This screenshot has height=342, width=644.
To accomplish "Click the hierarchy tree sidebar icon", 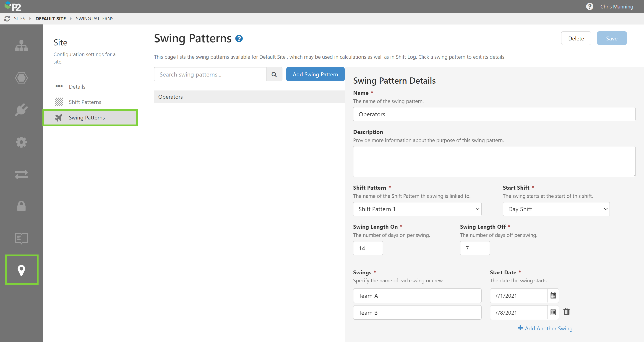I will (21, 46).
